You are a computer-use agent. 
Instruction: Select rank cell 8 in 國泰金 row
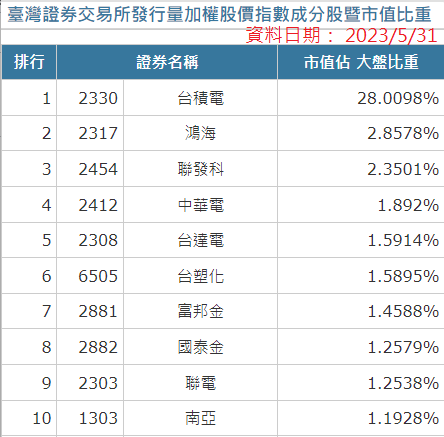click(29, 347)
